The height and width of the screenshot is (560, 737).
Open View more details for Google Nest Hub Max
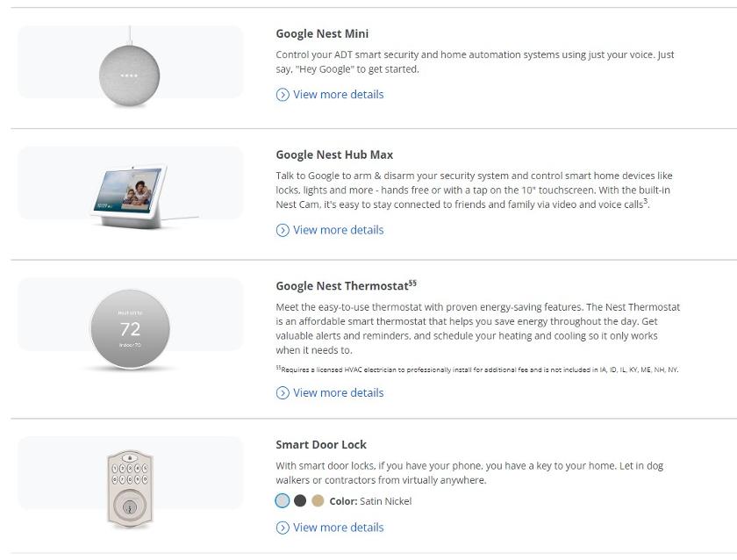point(339,230)
